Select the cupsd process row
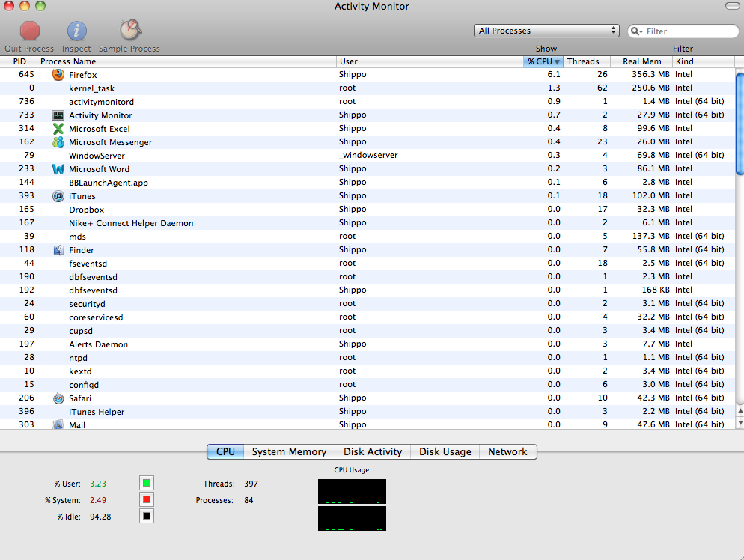Image resolution: width=744 pixels, height=560 pixels. point(368,330)
